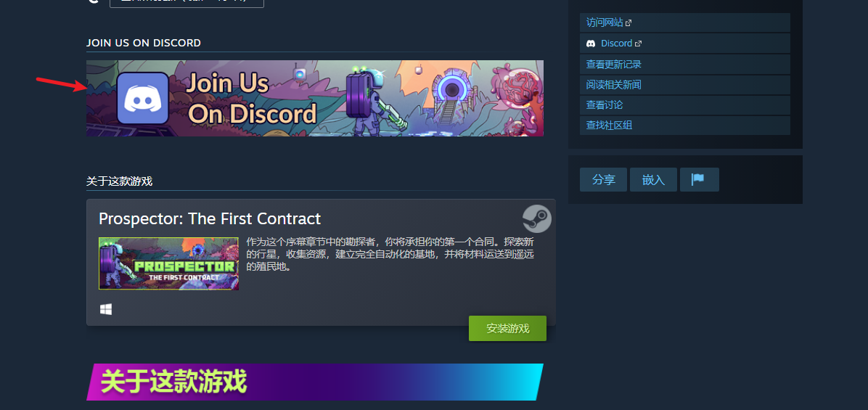Click the Windows platform icon
868x410 pixels.
[x=106, y=309]
